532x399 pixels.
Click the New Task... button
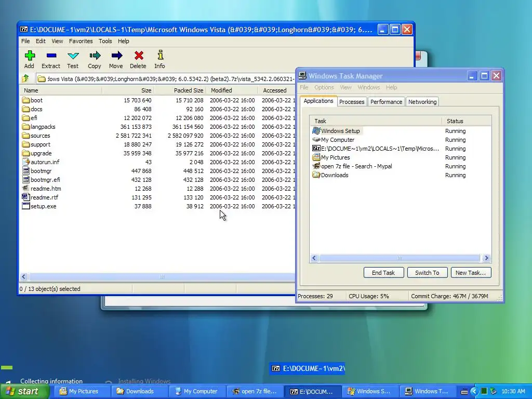[471, 273]
